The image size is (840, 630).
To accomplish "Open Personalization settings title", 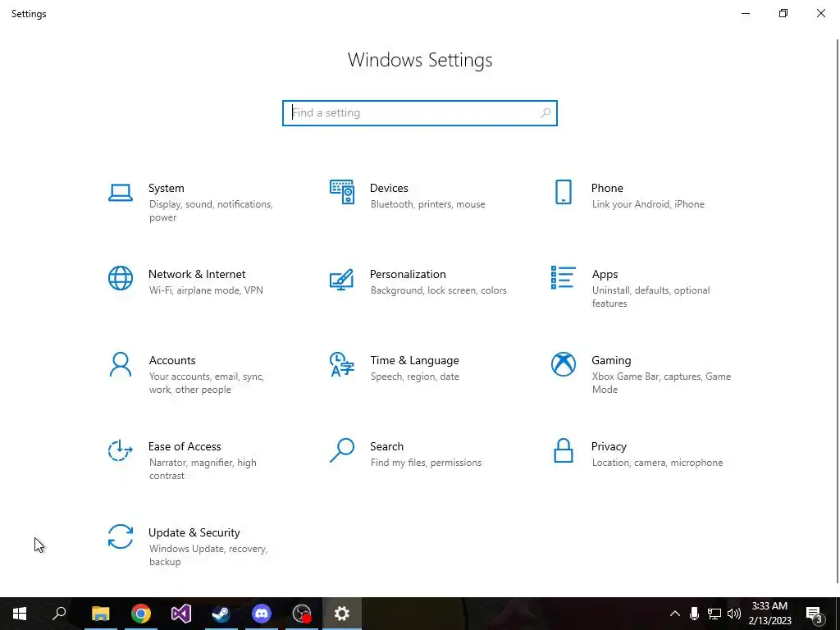I will coord(408,274).
